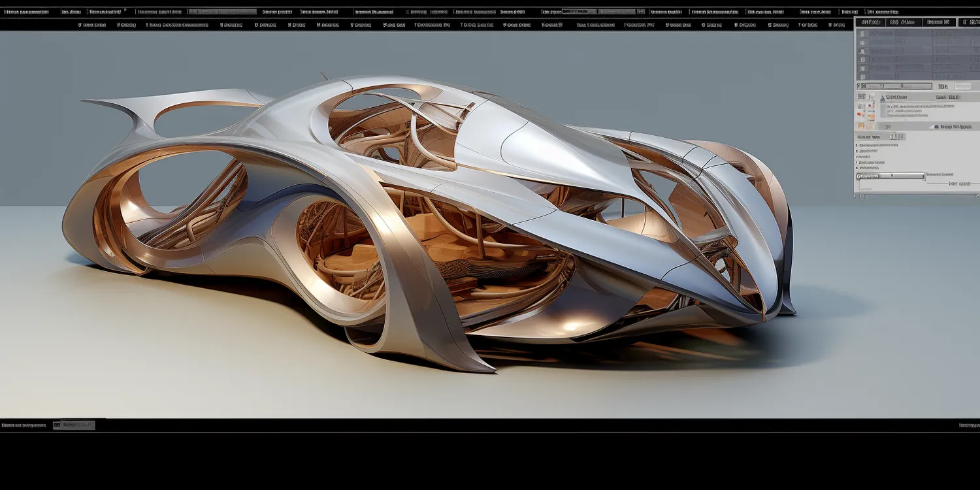Open the first menu in the top menu bar

[x=26, y=12]
